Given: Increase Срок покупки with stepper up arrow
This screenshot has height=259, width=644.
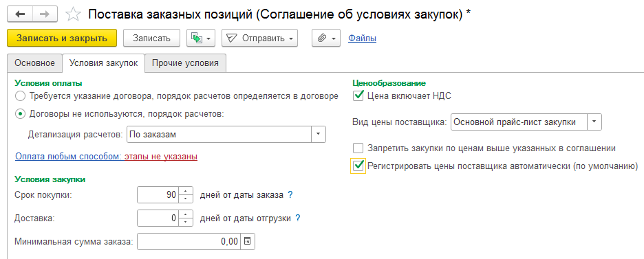Looking at the screenshot, I should point(186,192).
